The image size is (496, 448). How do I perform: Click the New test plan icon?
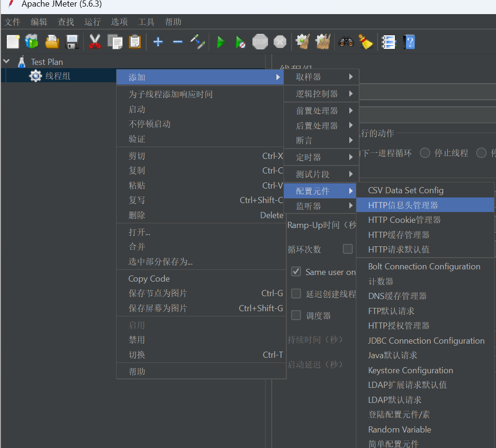13,42
